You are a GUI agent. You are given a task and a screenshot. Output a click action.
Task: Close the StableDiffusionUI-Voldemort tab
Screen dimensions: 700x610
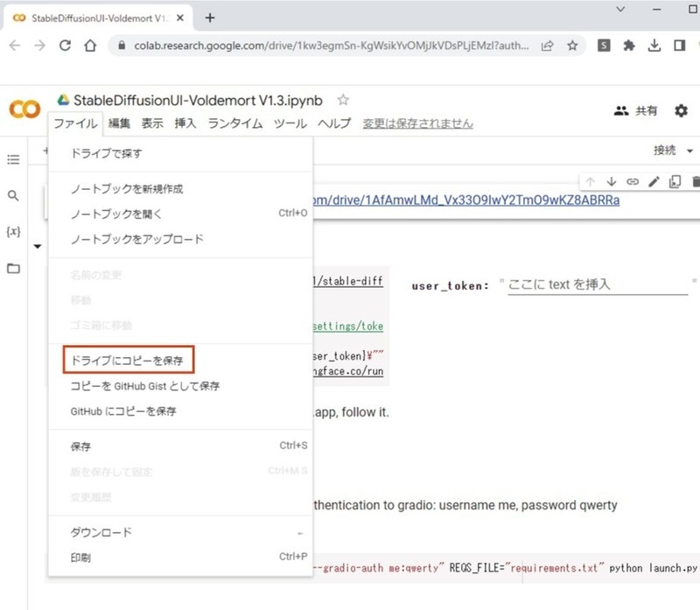180,18
